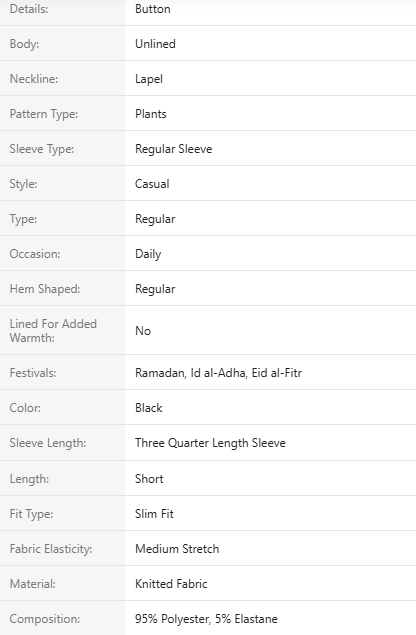Click the 'Neckline:' label
416x635 pixels.
click(x=34, y=79)
